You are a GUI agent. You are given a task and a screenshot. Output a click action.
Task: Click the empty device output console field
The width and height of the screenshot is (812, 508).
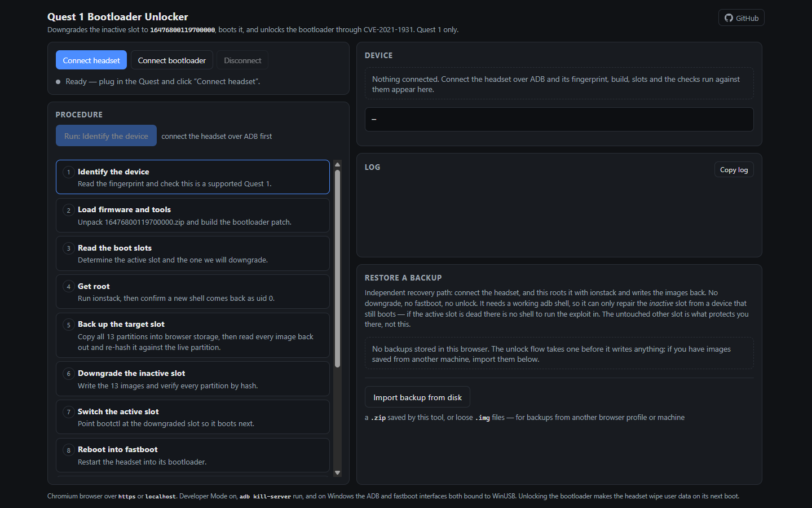coord(559,120)
